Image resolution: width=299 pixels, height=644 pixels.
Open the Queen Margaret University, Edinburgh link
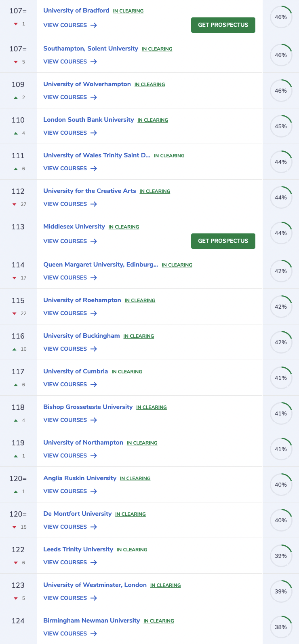tap(101, 265)
